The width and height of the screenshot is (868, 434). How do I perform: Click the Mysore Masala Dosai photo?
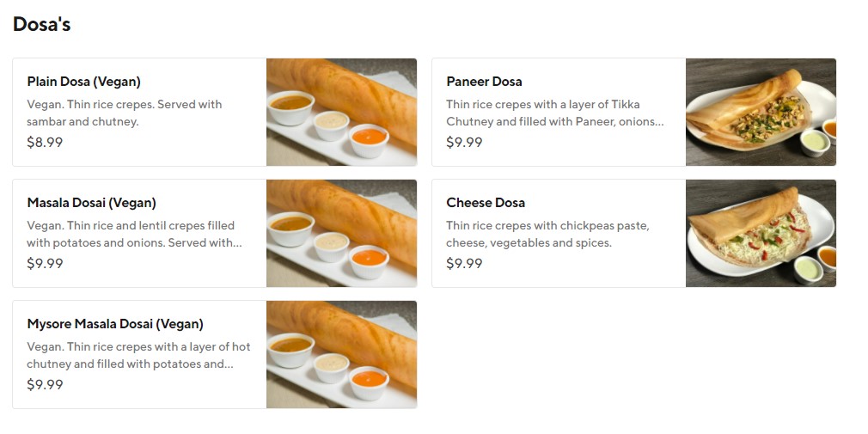[x=341, y=354]
